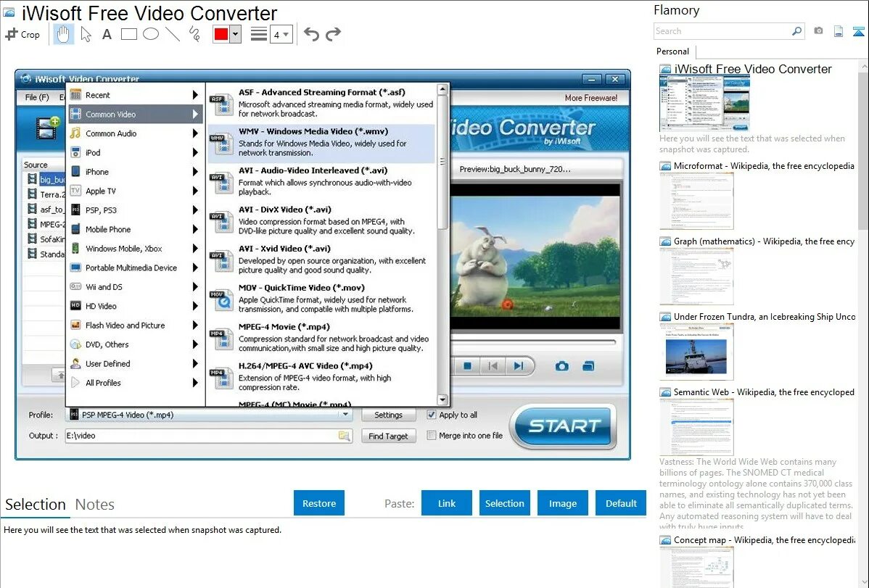Click the Flamory search field
Image resolution: width=869 pixels, height=588 pixels.
(722, 31)
